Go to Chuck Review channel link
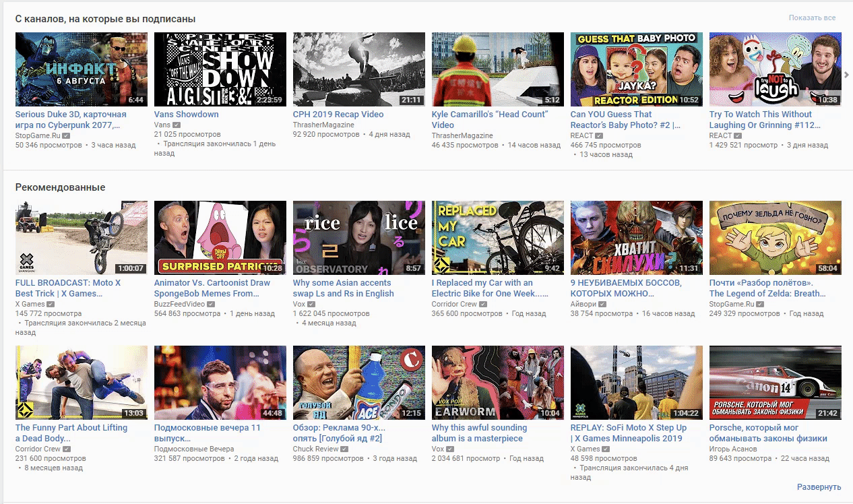Viewport: 853px width, 504px height. tap(316, 449)
